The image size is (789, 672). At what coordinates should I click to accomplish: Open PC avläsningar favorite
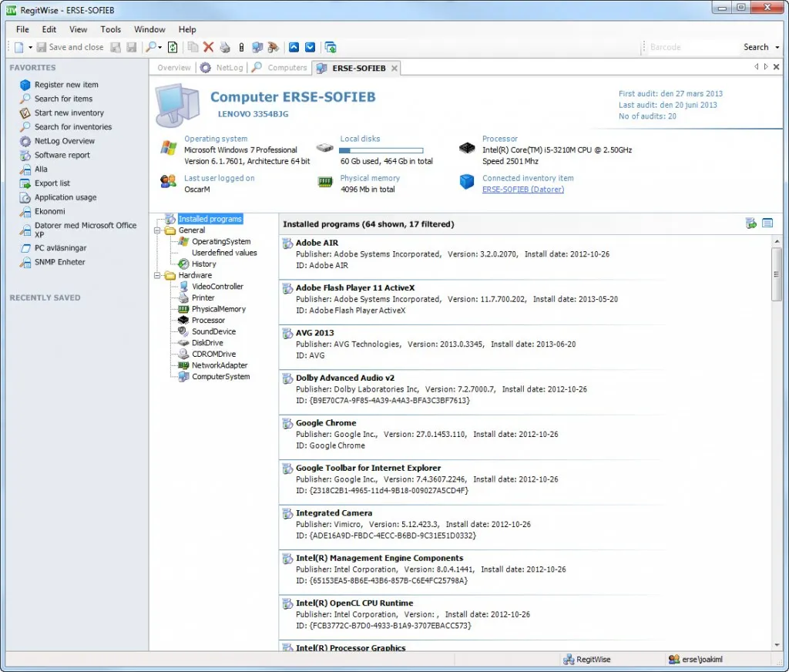point(60,247)
